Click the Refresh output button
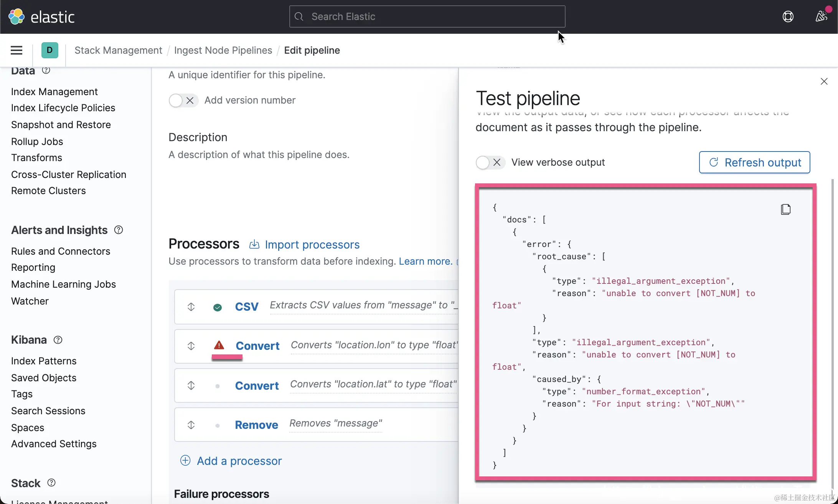 [x=754, y=163]
